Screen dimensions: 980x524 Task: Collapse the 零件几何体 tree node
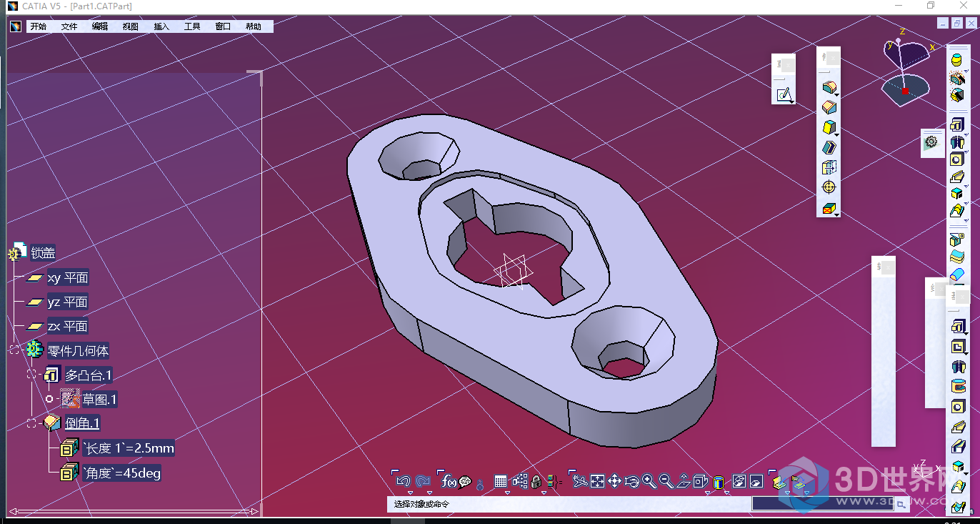[15, 350]
